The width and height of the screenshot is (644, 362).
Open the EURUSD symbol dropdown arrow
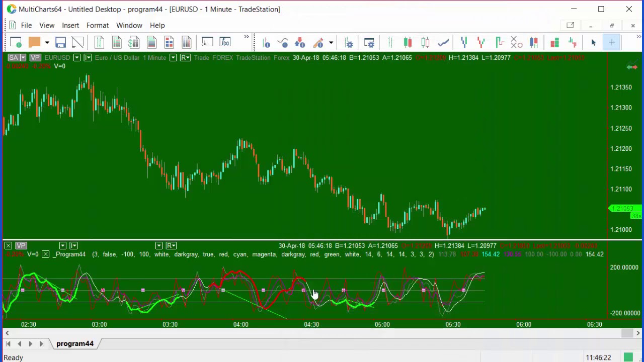pyautogui.click(x=77, y=58)
